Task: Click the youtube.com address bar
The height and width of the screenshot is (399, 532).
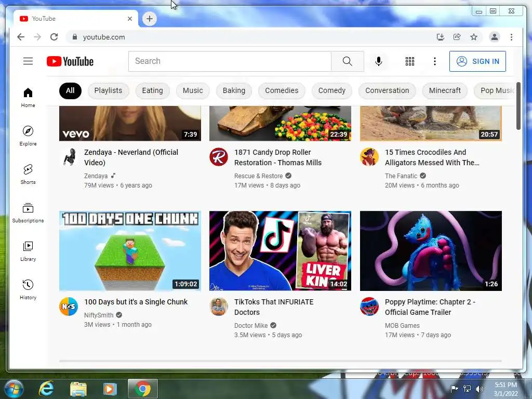Action: 251,37
